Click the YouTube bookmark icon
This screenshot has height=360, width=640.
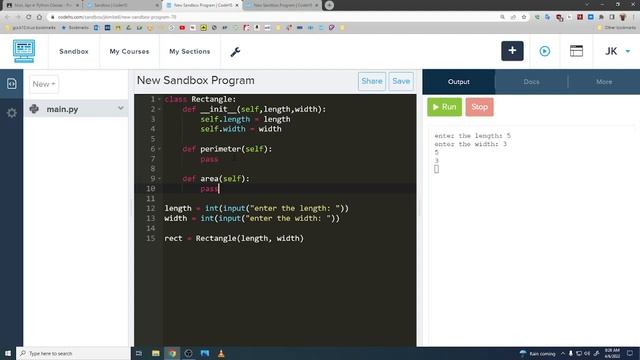pyautogui.click(x=182, y=27)
